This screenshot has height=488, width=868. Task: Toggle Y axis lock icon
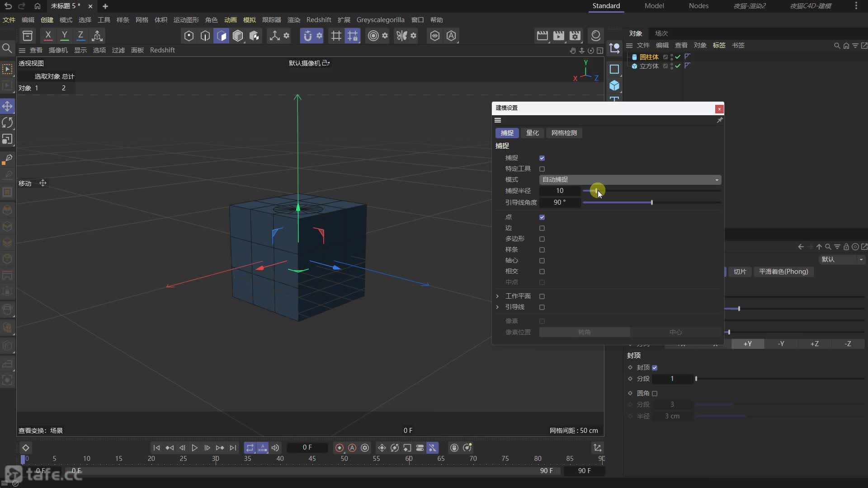tap(64, 35)
